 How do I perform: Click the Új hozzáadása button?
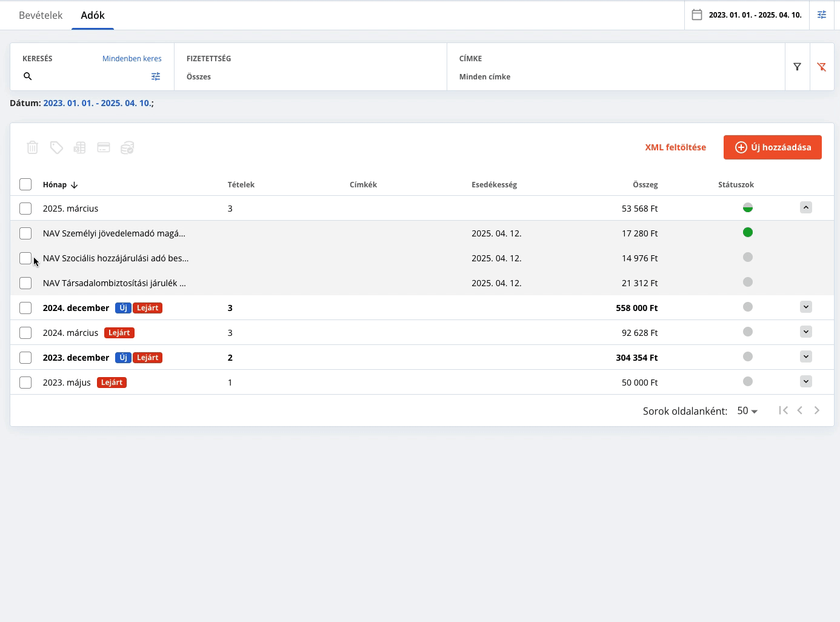click(773, 147)
